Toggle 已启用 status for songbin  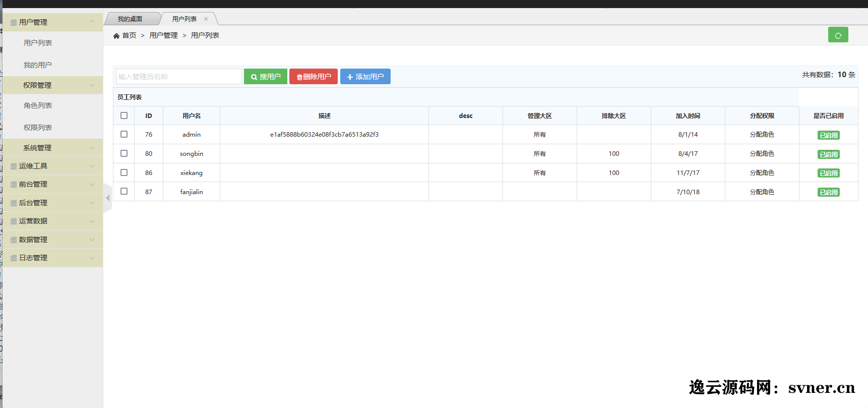click(829, 154)
